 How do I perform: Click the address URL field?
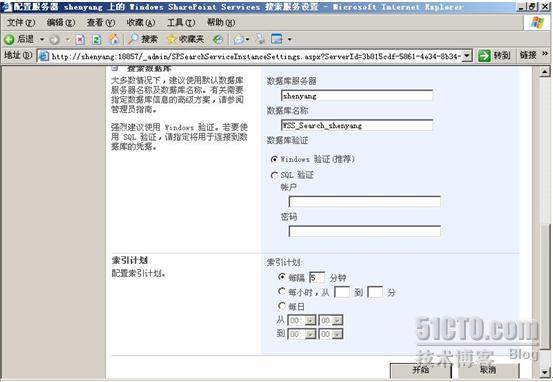[x=256, y=56]
